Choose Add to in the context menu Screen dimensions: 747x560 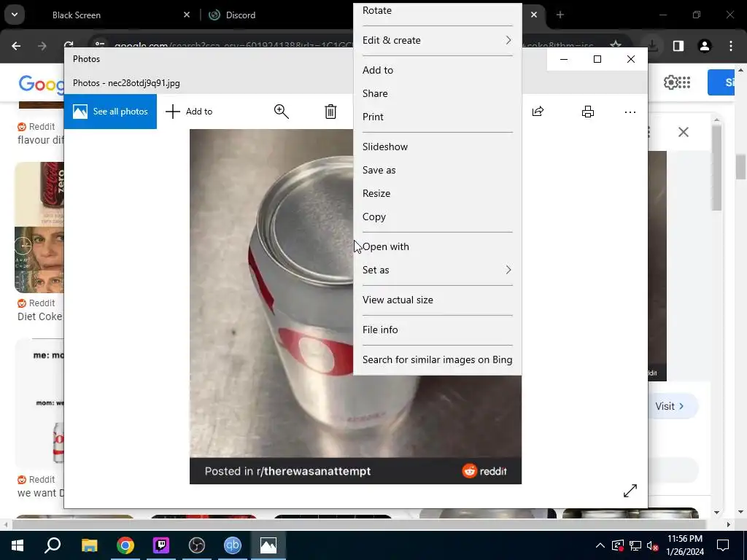coord(437,70)
